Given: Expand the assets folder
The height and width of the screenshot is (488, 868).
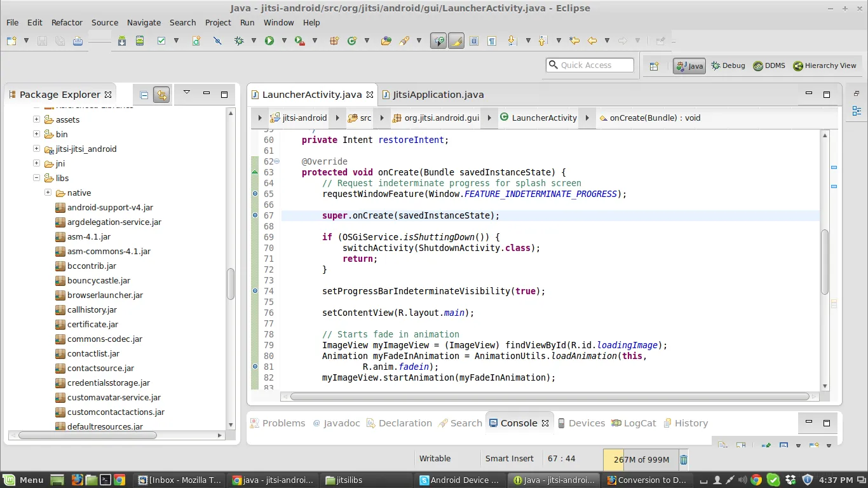Looking at the screenshot, I should (36, 119).
